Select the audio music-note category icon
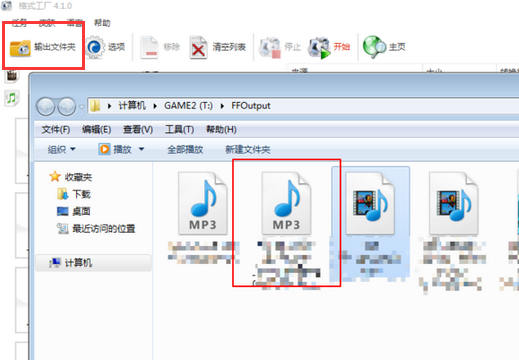This screenshot has width=519, height=360. pyautogui.click(x=12, y=98)
